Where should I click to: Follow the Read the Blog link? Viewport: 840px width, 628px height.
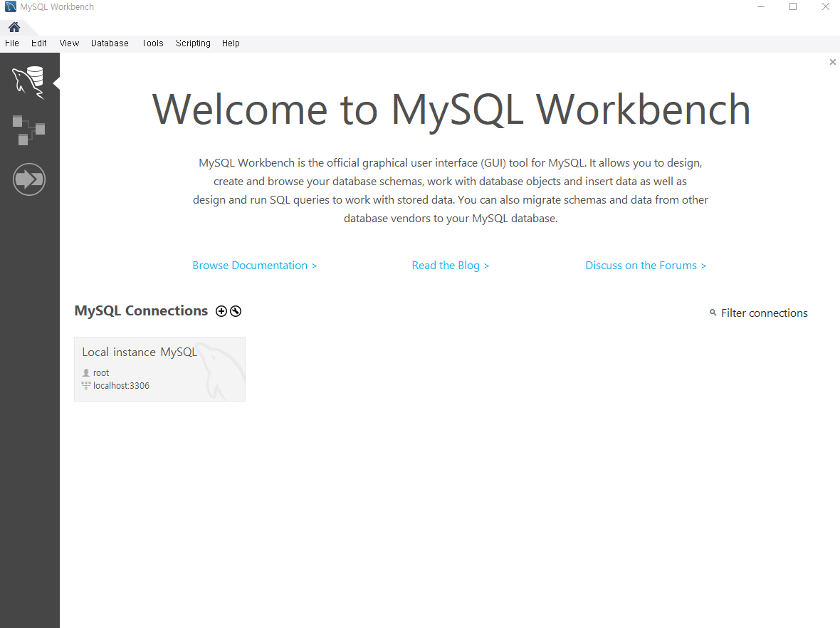click(450, 266)
